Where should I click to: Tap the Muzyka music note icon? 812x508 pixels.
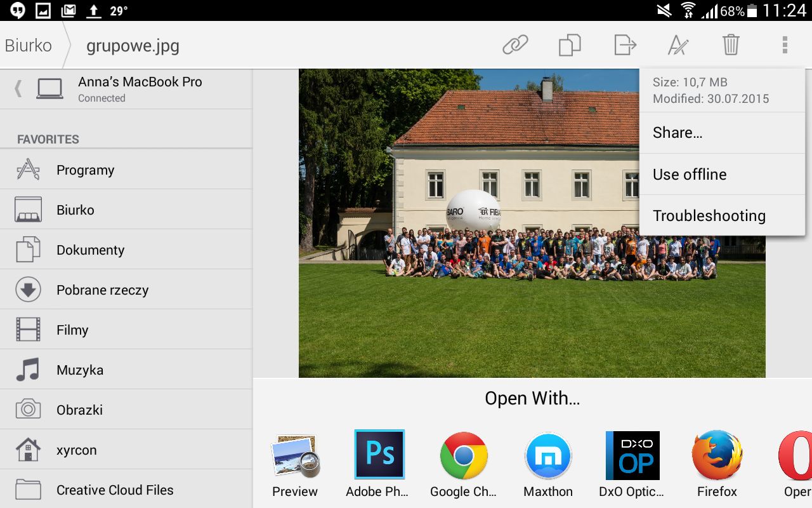[x=28, y=370]
